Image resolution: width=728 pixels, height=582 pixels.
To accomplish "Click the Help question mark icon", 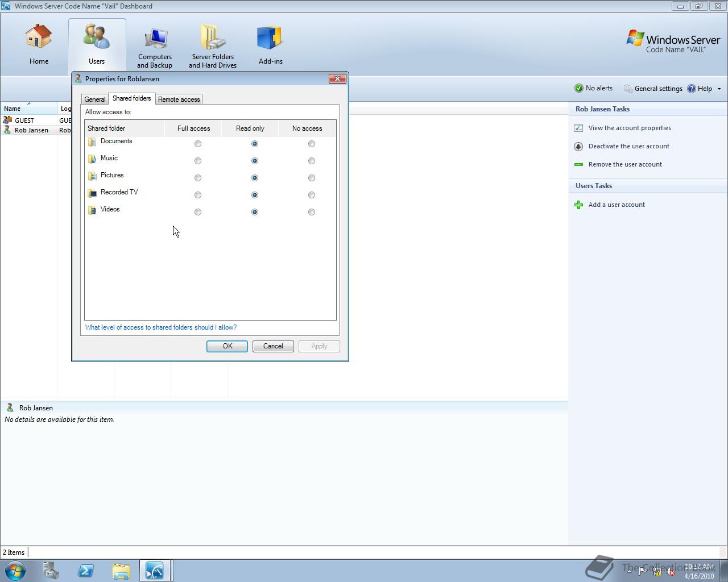I will pos(692,89).
